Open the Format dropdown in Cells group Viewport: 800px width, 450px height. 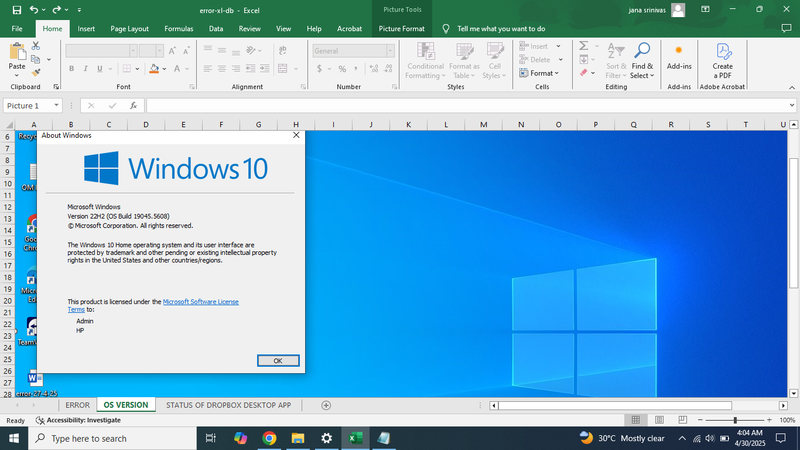(x=543, y=73)
